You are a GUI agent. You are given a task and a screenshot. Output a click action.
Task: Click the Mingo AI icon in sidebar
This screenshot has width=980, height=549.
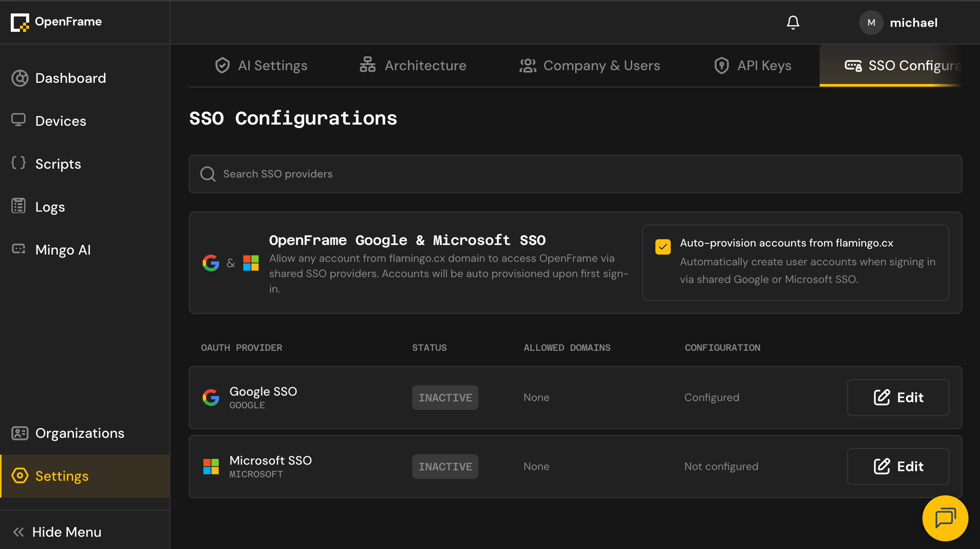coord(18,249)
